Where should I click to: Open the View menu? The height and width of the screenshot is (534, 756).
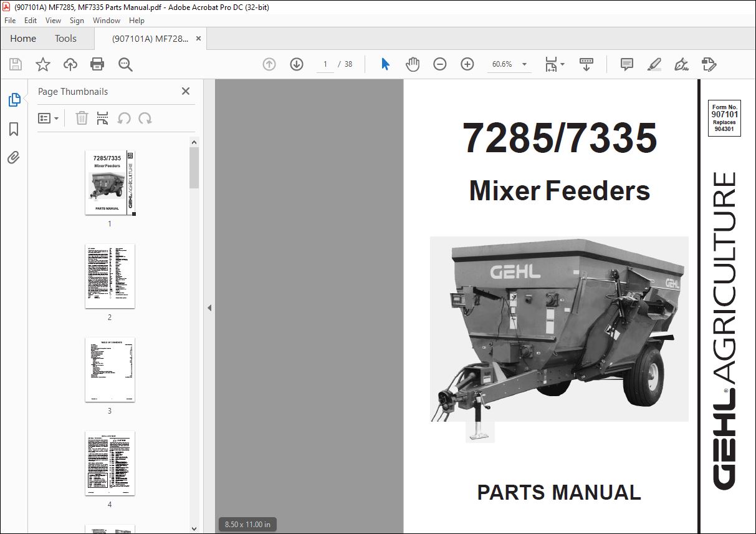tap(53, 21)
